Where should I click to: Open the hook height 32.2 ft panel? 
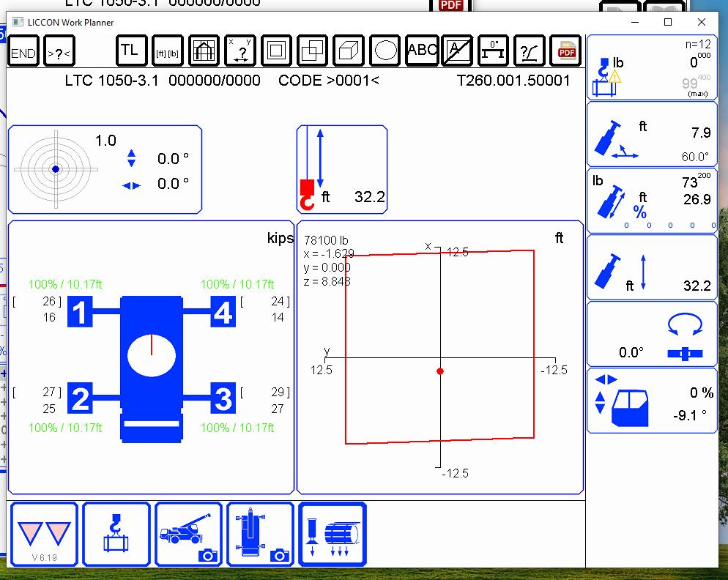pos(342,169)
